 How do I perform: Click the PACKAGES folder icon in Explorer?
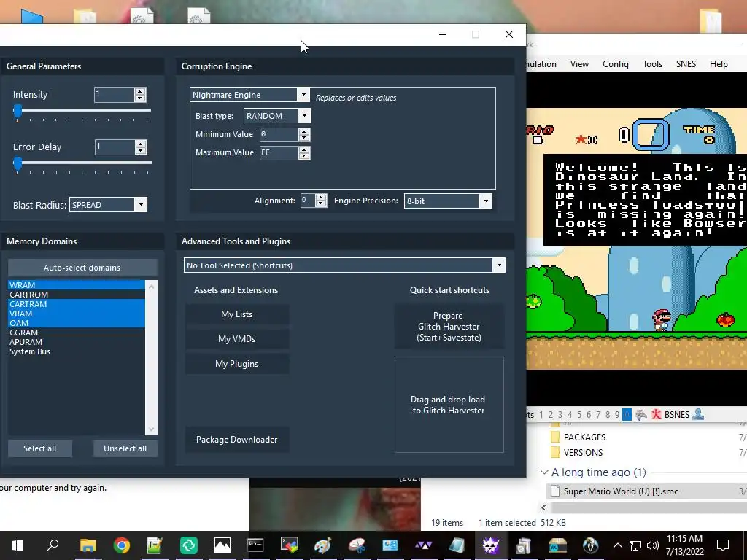(555, 437)
